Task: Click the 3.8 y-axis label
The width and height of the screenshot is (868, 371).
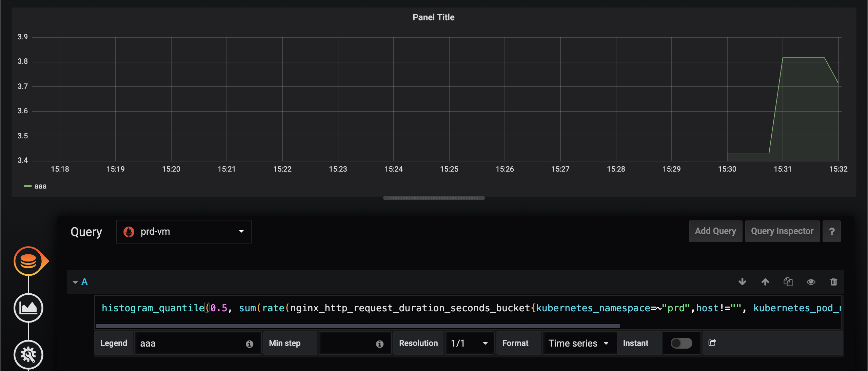Action: pos(23,61)
